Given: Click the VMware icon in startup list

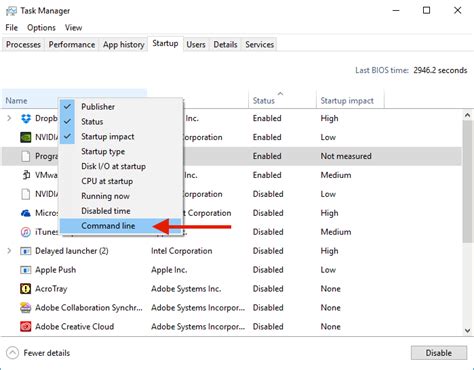Looking at the screenshot, I should (x=26, y=175).
